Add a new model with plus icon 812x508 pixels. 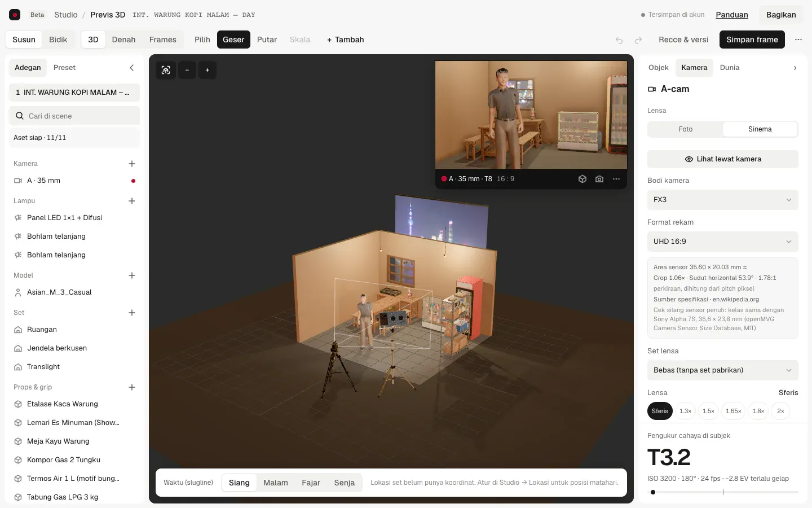132,275
